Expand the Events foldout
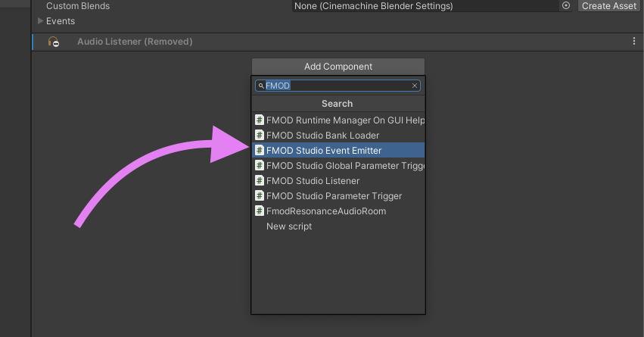 tap(41, 21)
